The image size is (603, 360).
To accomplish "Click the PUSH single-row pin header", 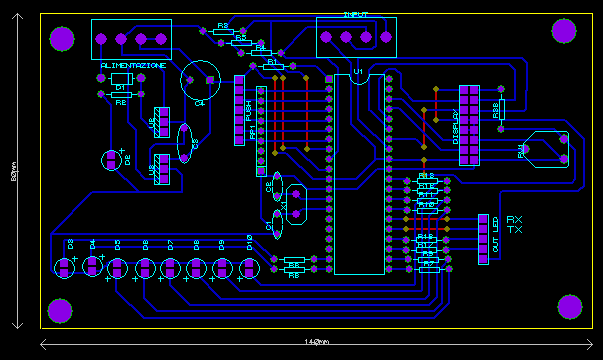I will pyautogui.click(x=239, y=110).
